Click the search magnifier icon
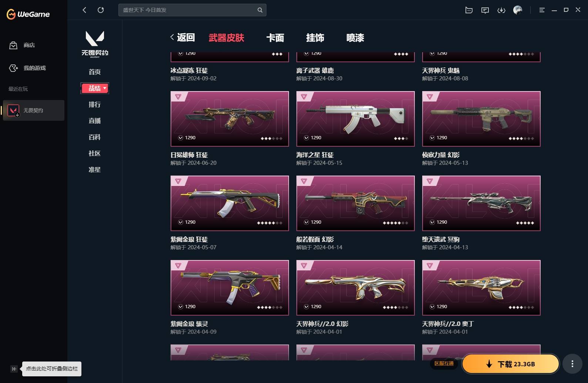588x383 pixels. 260,10
